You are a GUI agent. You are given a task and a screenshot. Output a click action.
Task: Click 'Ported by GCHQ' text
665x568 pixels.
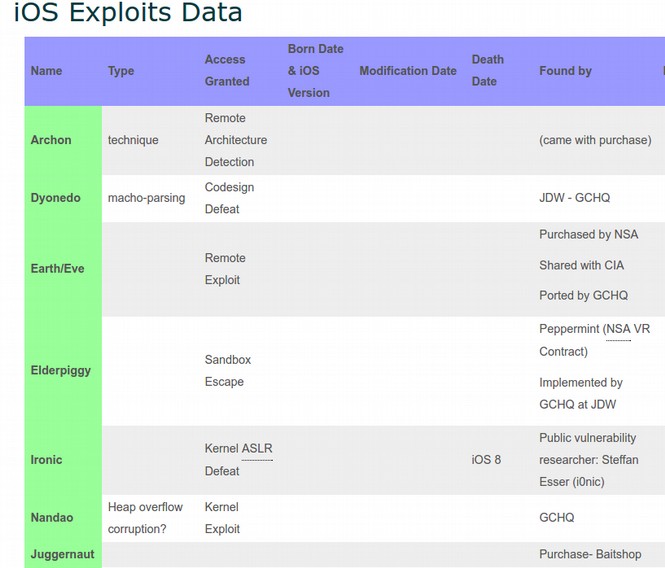[584, 296]
